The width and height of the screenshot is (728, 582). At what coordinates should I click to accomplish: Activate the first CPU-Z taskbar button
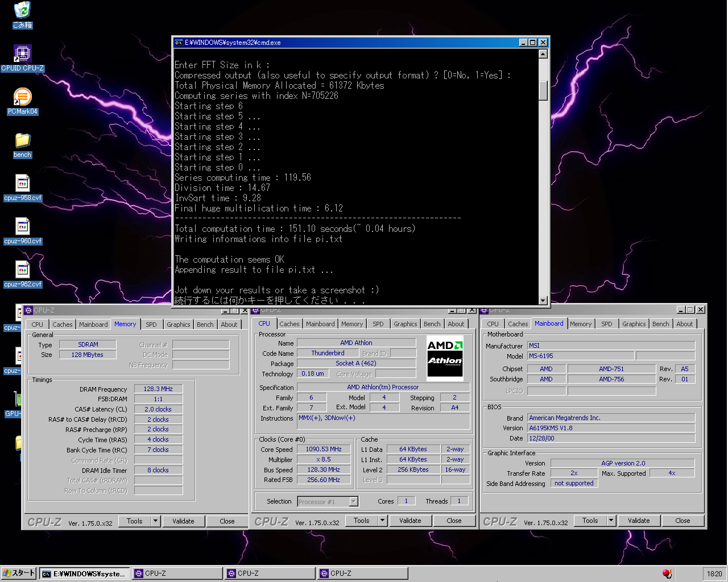tap(177, 573)
